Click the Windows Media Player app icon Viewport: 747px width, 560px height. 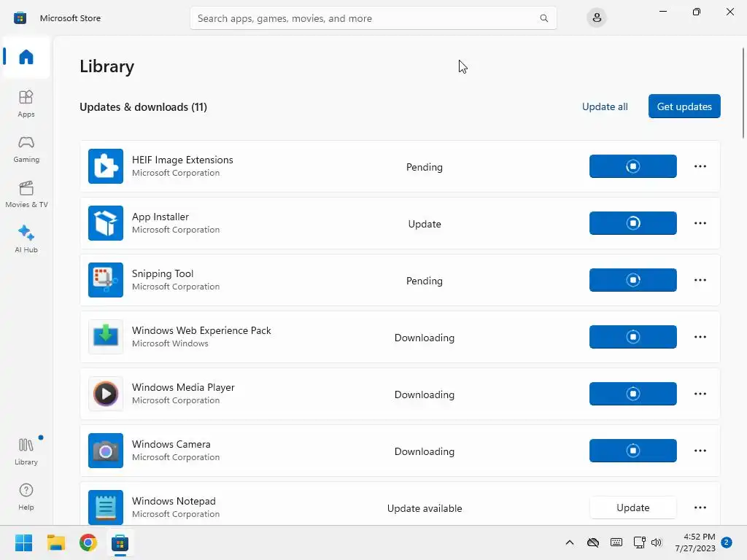tap(106, 394)
